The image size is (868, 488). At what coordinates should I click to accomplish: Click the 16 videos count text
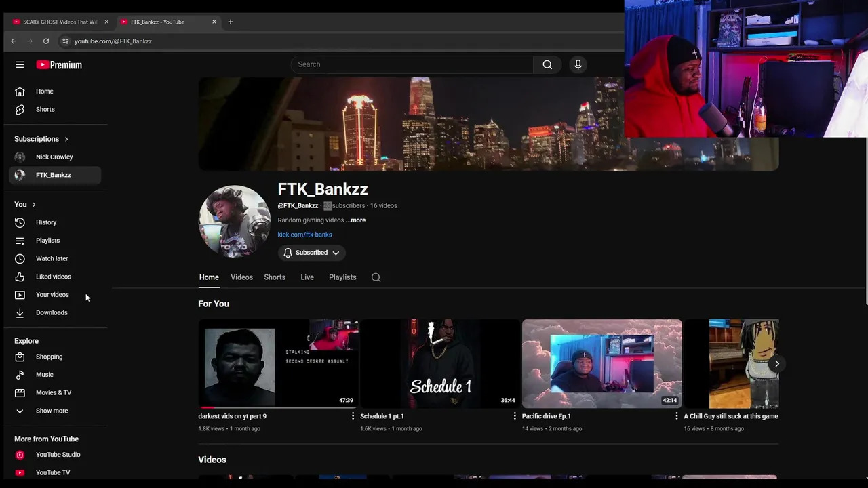[x=384, y=205]
